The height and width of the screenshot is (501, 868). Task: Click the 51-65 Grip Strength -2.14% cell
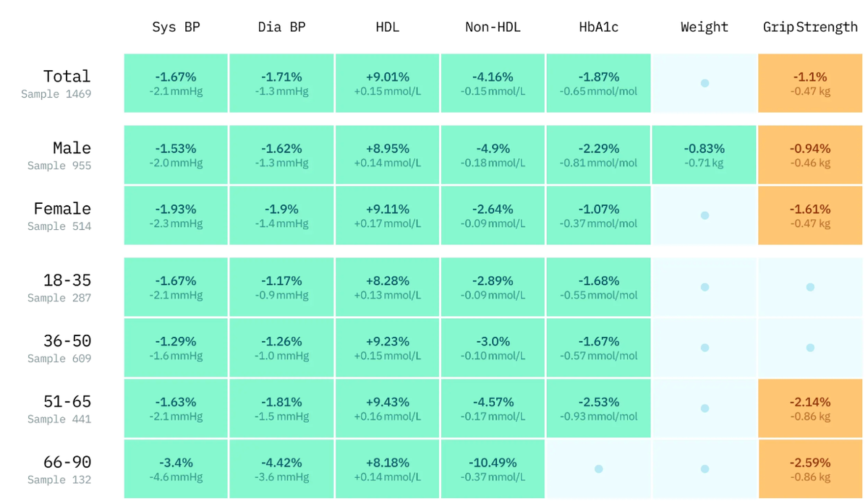[810, 408]
